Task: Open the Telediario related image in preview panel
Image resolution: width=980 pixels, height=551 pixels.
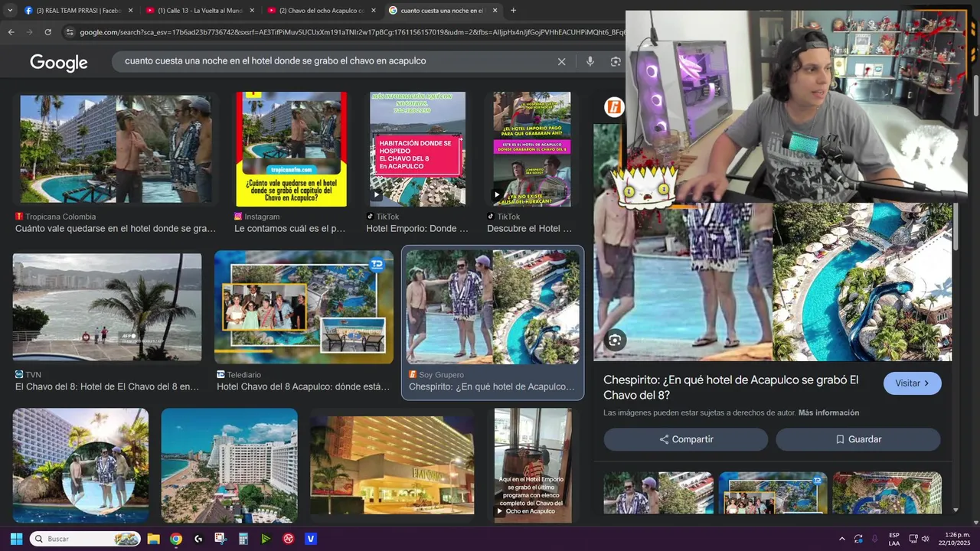Action: (x=773, y=493)
